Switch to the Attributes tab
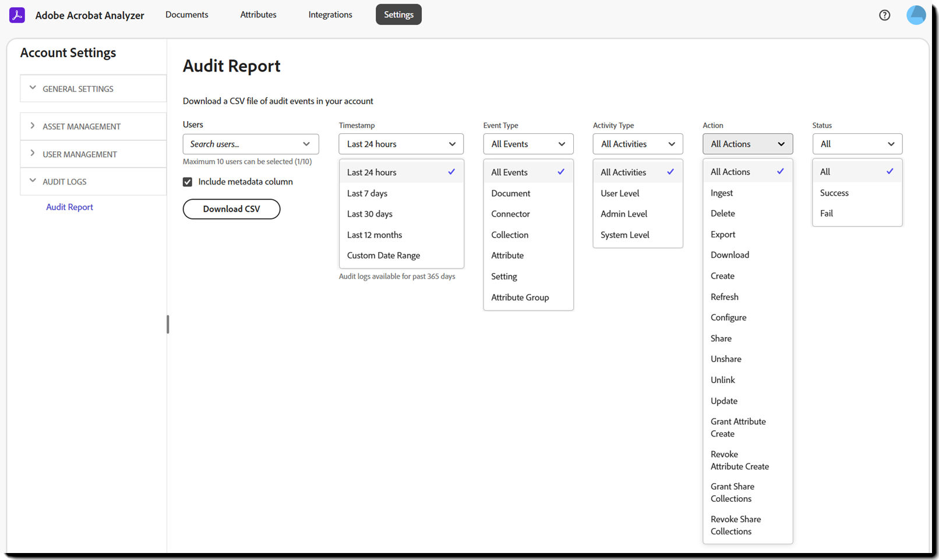The image size is (939, 560). click(258, 15)
